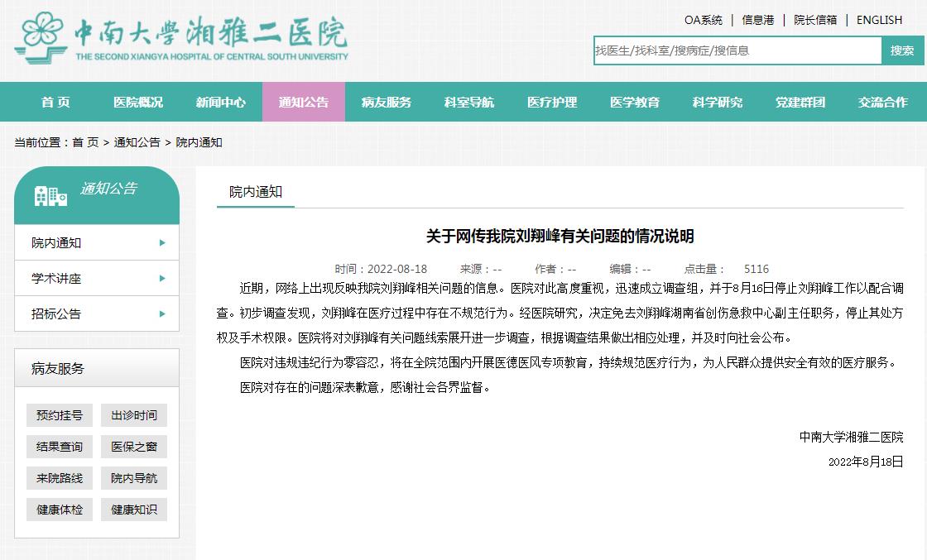The width and height of the screenshot is (927, 560).
Task: Select the 院内通知 content tab
Action: click(256, 192)
